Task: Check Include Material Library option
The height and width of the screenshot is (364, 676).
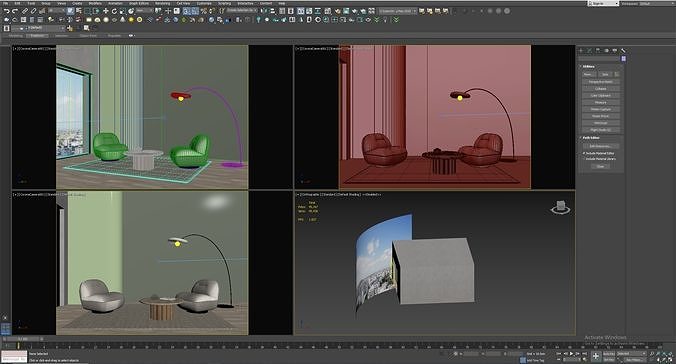Action: click(x=584, y=159)
